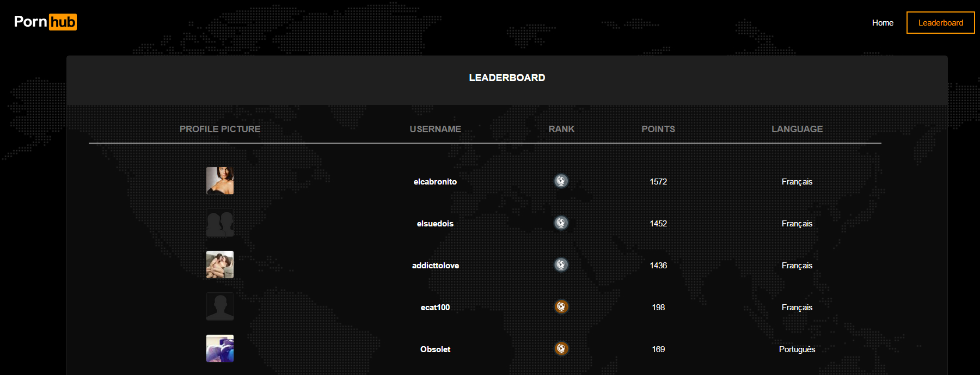Click Français language in ecat100's row
Viewport: 980px width, 375px height.
point(797,308)
